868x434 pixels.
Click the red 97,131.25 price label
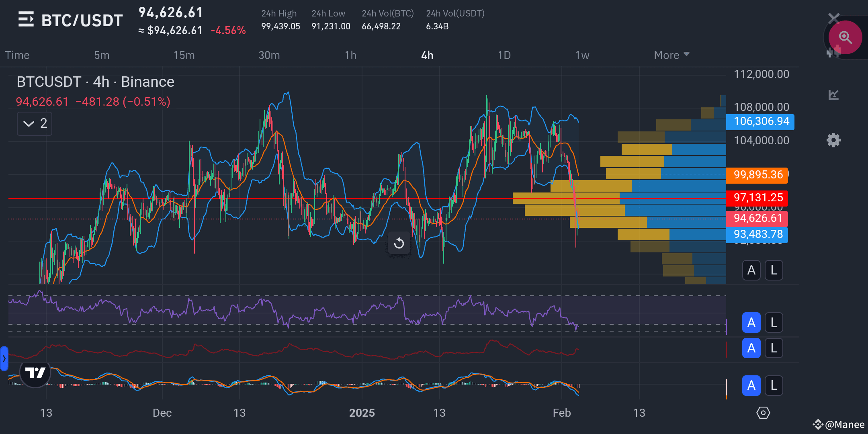757,198
